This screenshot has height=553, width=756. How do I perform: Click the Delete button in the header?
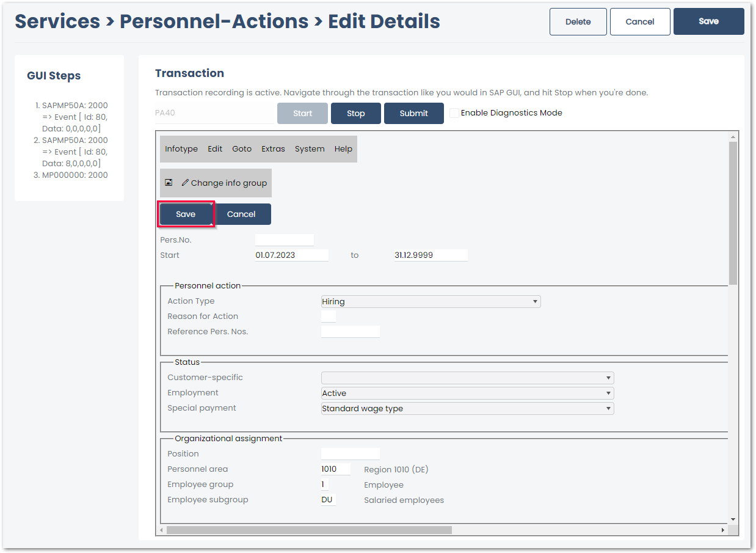click(x=578, y=21)
